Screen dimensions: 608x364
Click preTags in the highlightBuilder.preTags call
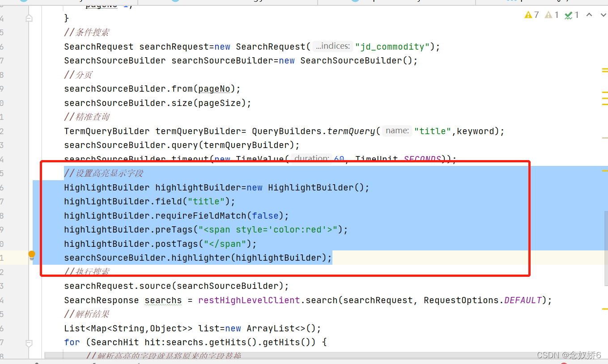(174, 229)
